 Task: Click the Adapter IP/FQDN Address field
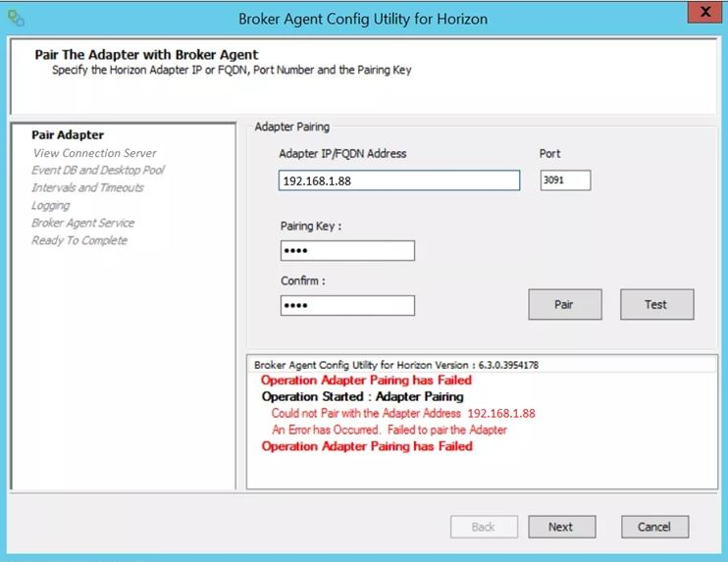398,180
